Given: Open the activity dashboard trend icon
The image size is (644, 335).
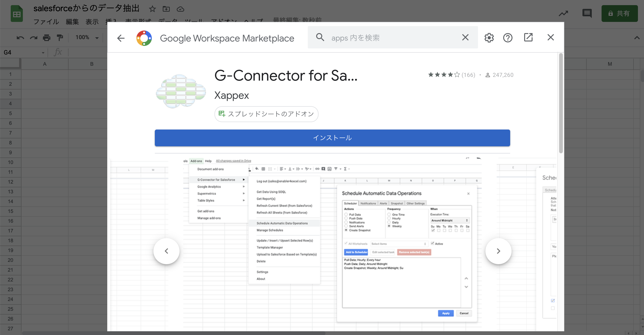Looking at the screenshot, I should (563, 13).
